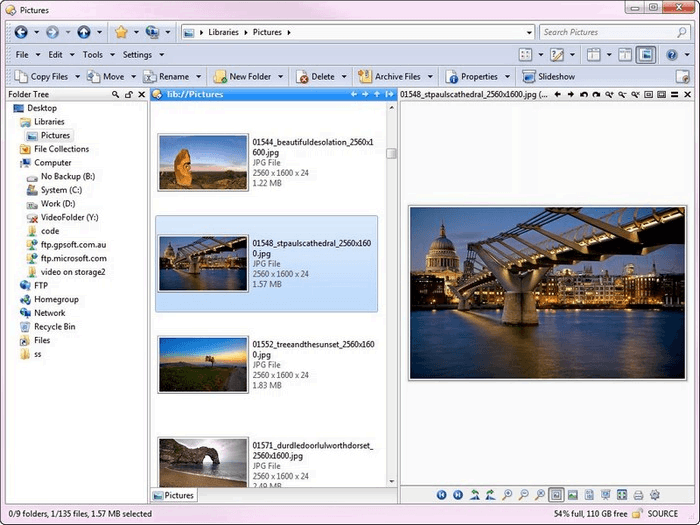Expand the New Folder dropdown arrow
The width and height of the screenshot is (700, 525).
(x=280, y=77)
